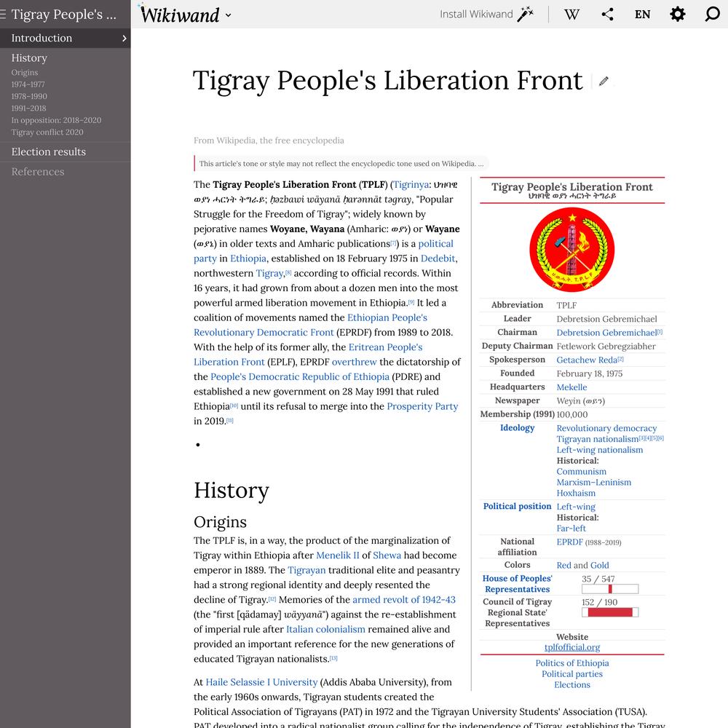Open Communism link in infobox

[581, 471]
